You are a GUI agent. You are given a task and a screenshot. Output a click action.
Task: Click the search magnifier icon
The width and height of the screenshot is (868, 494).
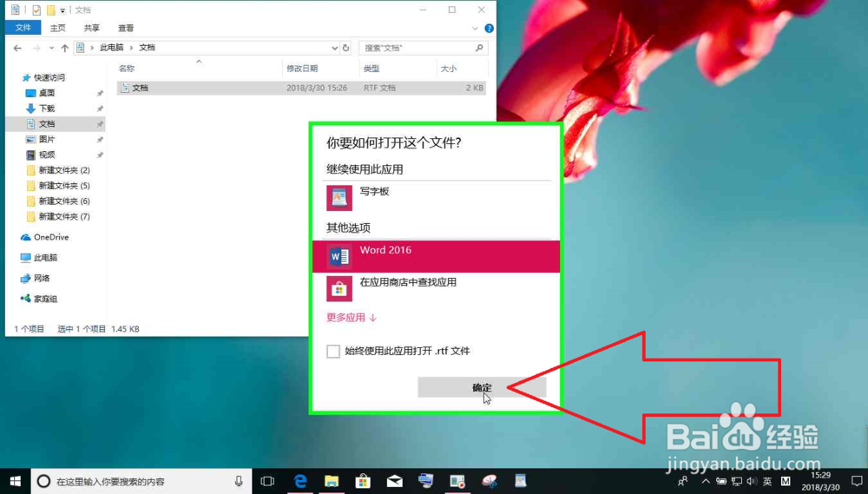[x=479, y=48]
